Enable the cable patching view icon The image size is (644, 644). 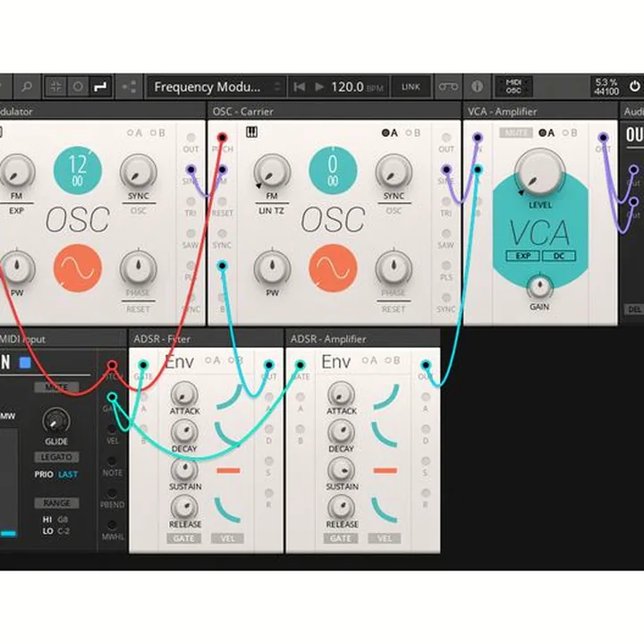[x=100, y=87]
